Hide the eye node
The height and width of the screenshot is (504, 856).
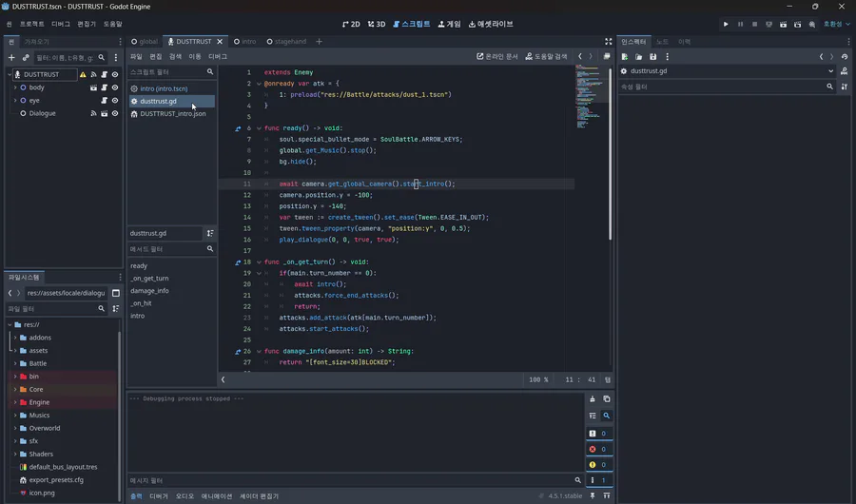coord(115,101)
